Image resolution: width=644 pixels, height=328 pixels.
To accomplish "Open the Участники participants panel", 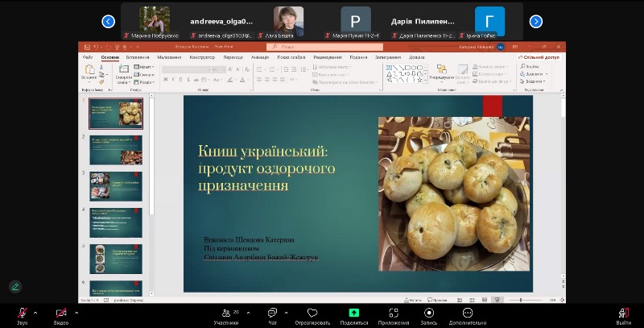I will 225,313.
